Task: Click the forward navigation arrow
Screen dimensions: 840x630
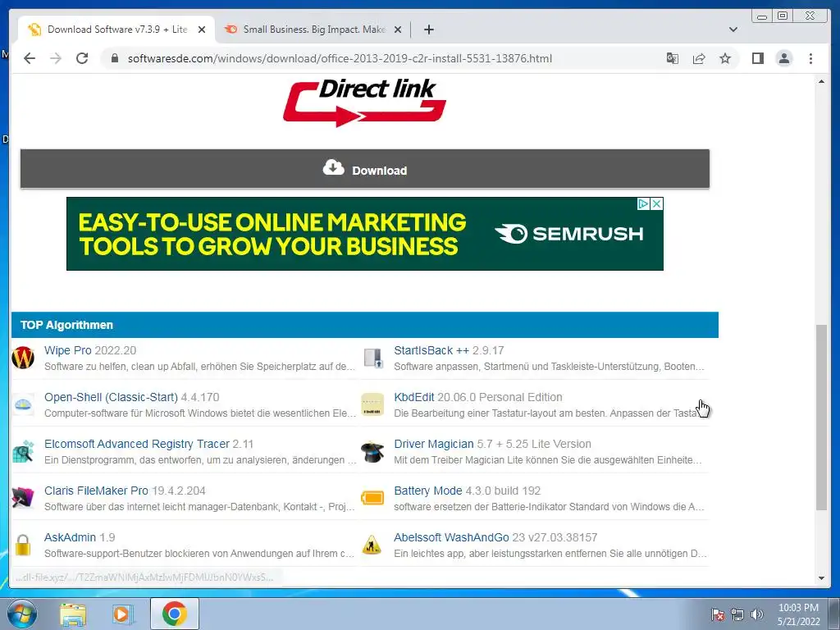Action: tap(56, 58)
